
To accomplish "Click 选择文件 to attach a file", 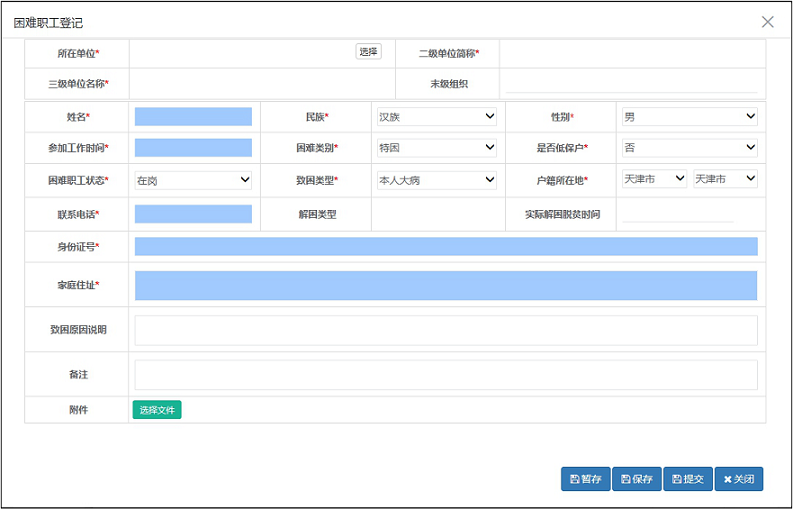I will (157, 410).
